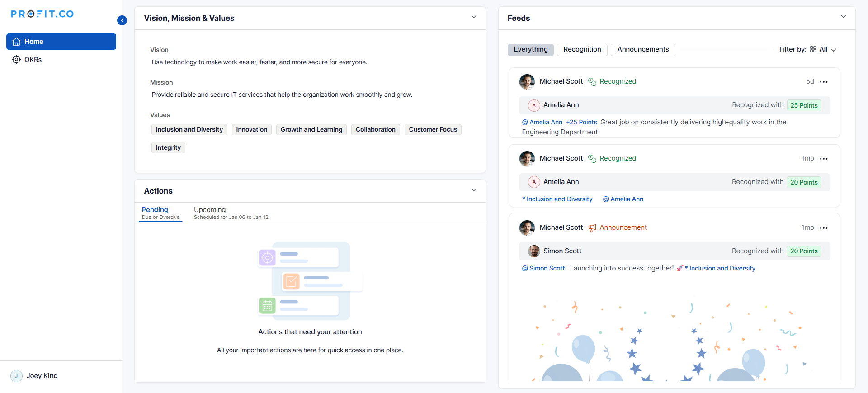Open OKRs from the sidebar
Screen dimensions: 868x393
click(x=33, y=60)
